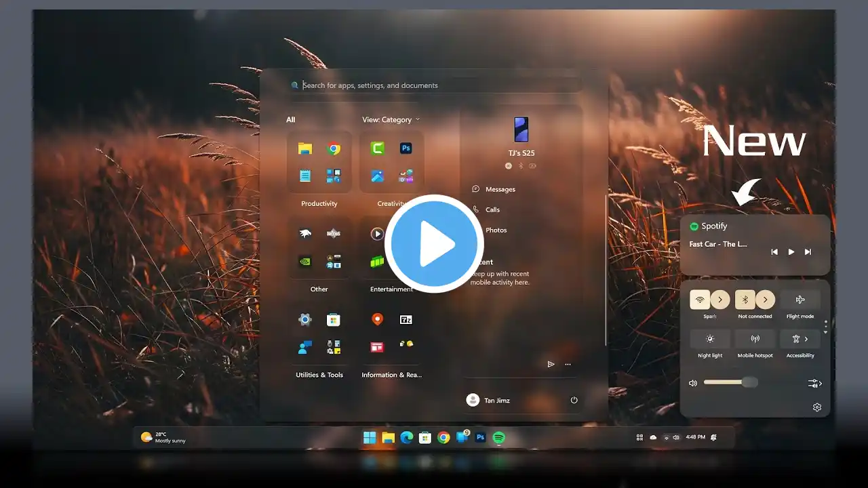The image size is (868, 488).
Task: Open network and volume tray flyout
Action: pyautogui.click(x=671, y=438)
